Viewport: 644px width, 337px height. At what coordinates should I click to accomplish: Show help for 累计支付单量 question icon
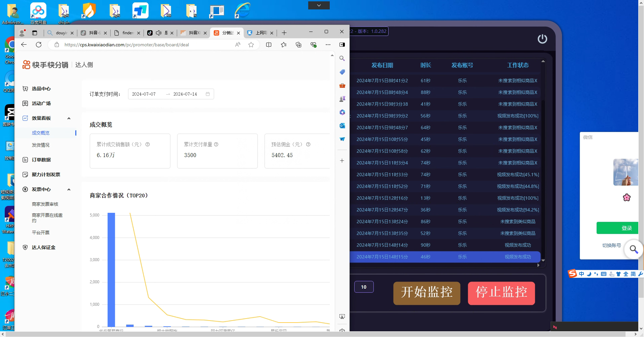click(x=216, y=144)
